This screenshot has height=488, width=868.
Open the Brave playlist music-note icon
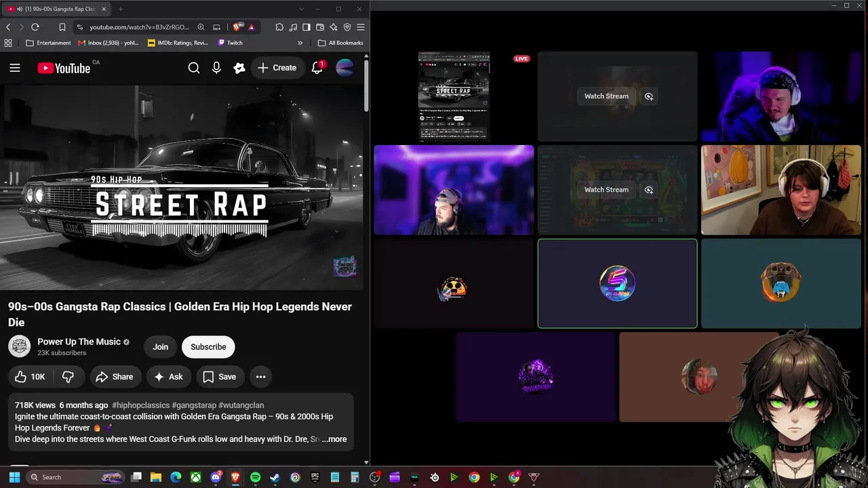click(293, 27)
